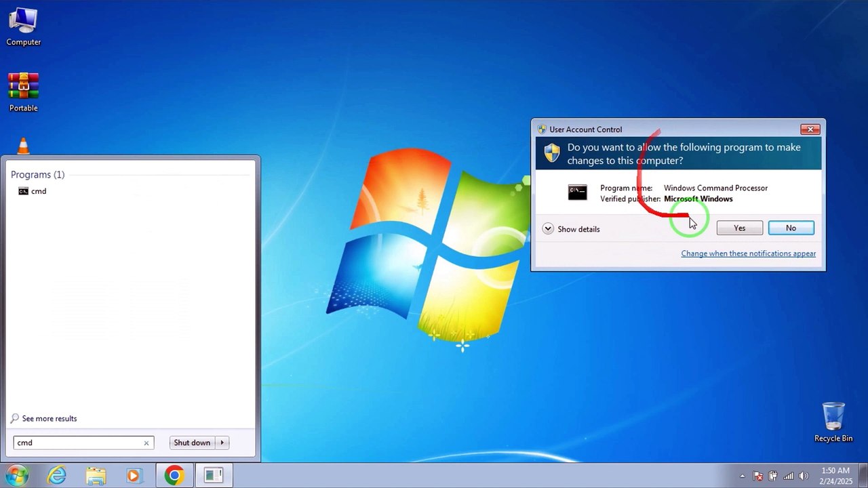
Task: Close the User Account Control dialog
Action: coord(810,129)
